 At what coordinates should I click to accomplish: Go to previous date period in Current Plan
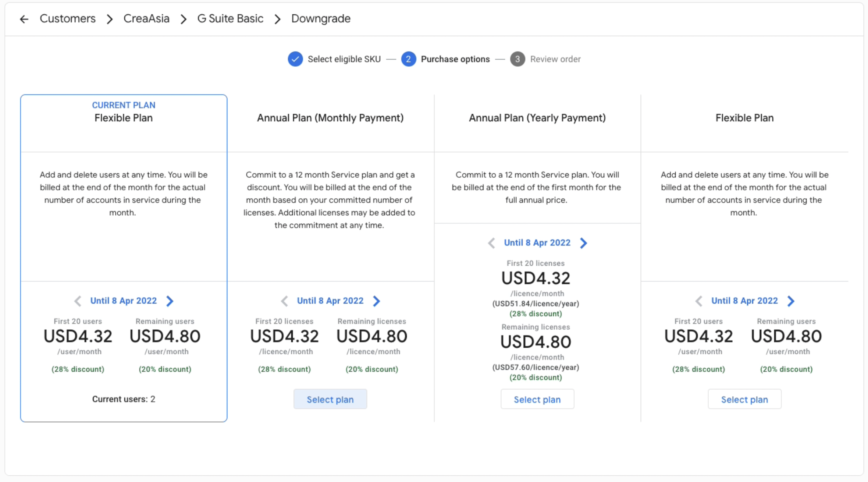click(x=78, y=301)
